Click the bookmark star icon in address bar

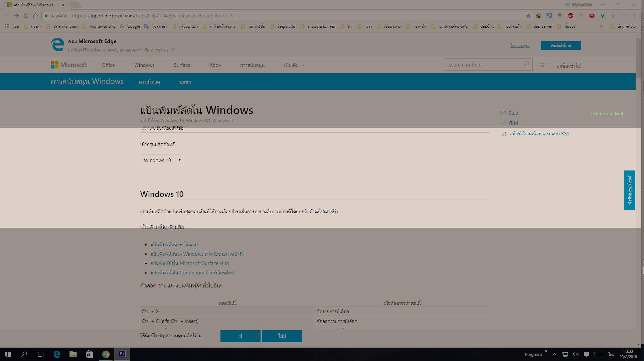coord(528,16)
